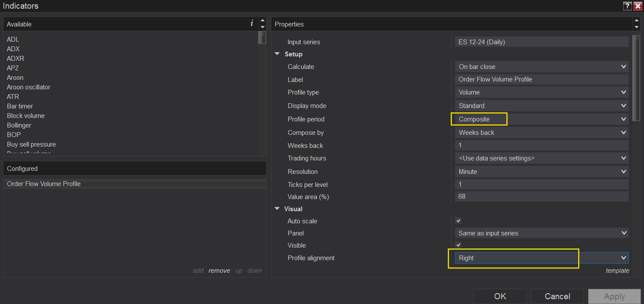The image size is (644, 304).
Task: Click the remove link under Configured
Action: 219,271
